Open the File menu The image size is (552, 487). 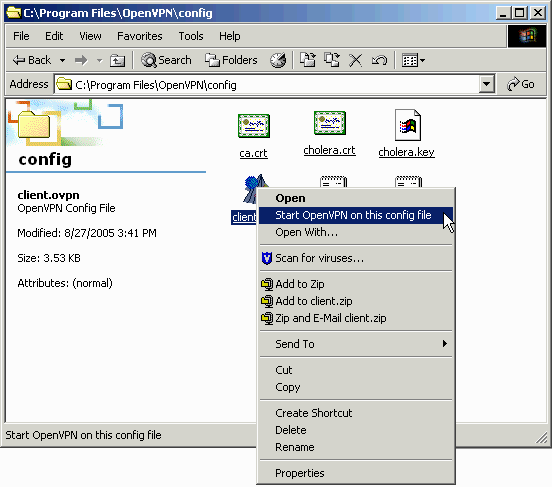21,36
